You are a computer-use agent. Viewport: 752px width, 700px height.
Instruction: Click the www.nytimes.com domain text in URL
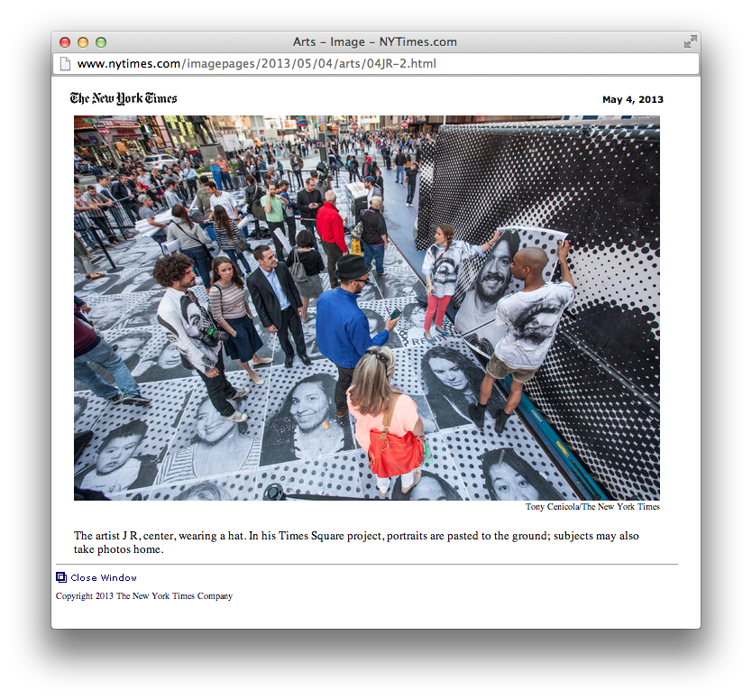tap(128, 64)
